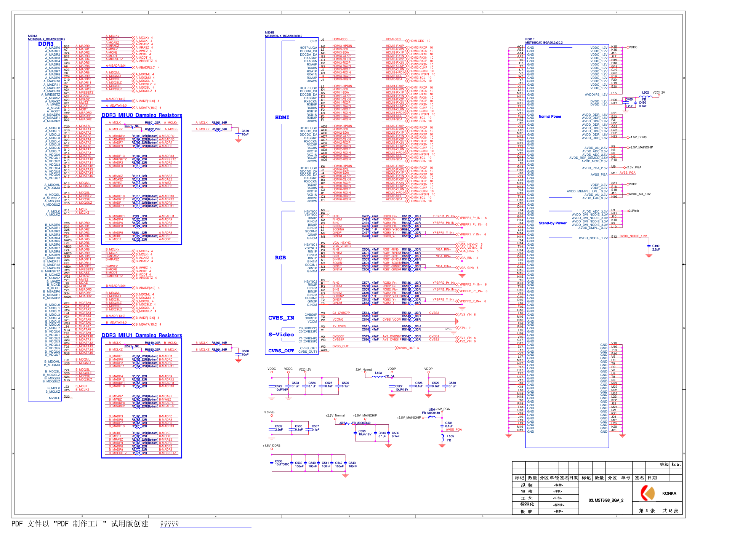The height and width of the screenshot is (534, 756).
Task: Click the capacitor label C499
Action: pyautogui.click(x=656, y=246)
